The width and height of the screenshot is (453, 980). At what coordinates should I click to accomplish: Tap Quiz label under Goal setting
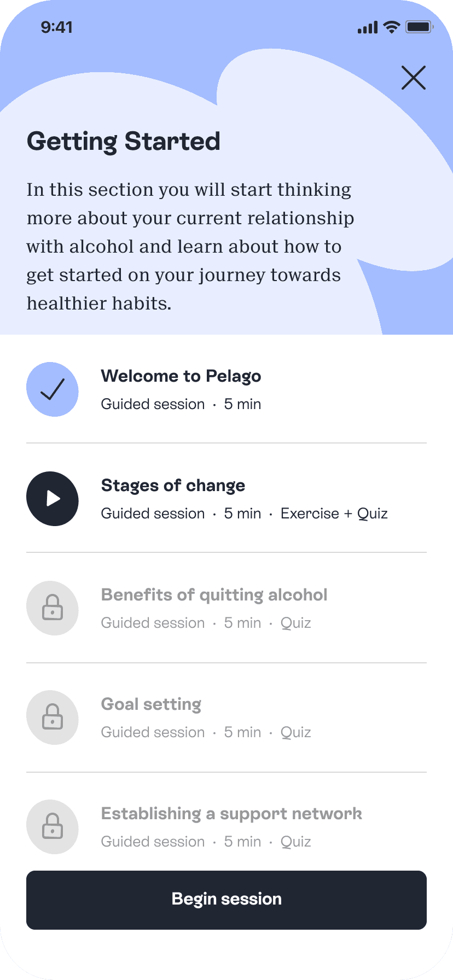[295, 732]
